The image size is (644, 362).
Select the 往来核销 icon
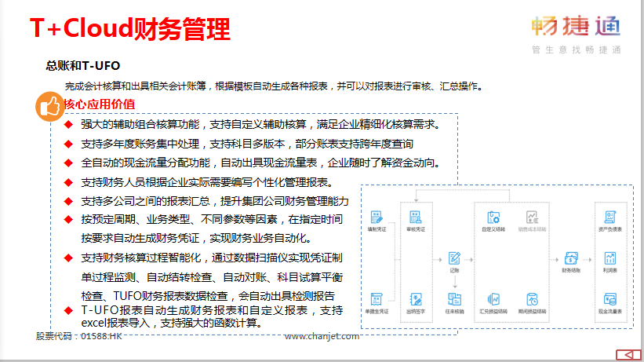[x=455, y=299]
